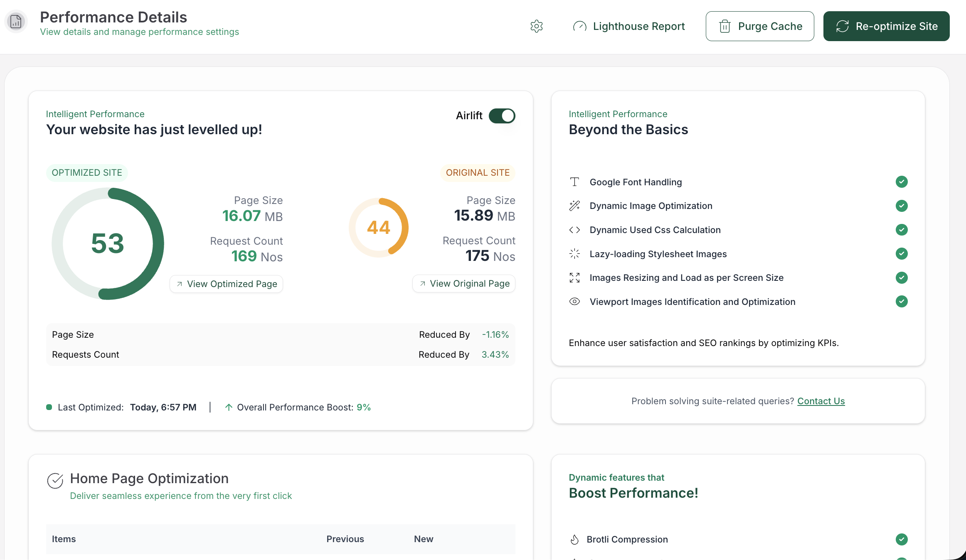Click Brotli Compression flame icon

[574, 539]
